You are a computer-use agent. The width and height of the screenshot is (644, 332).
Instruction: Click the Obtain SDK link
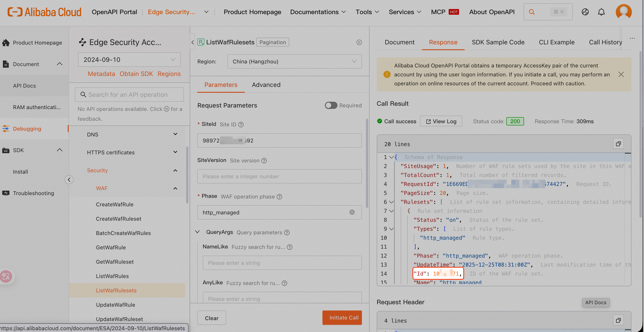[136, 74]
